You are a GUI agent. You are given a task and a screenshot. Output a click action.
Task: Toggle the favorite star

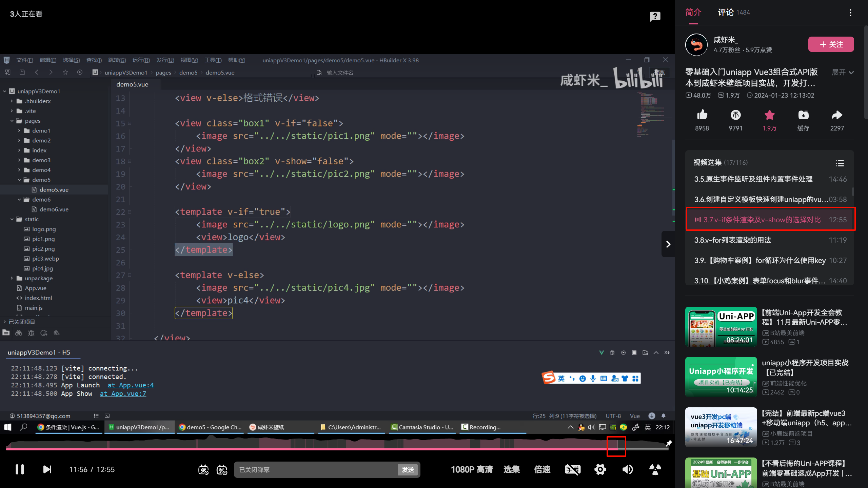770,115
